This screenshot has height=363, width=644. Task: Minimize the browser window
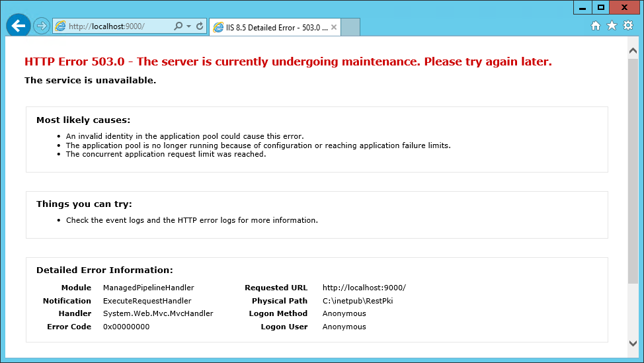[x=583, y=7]
